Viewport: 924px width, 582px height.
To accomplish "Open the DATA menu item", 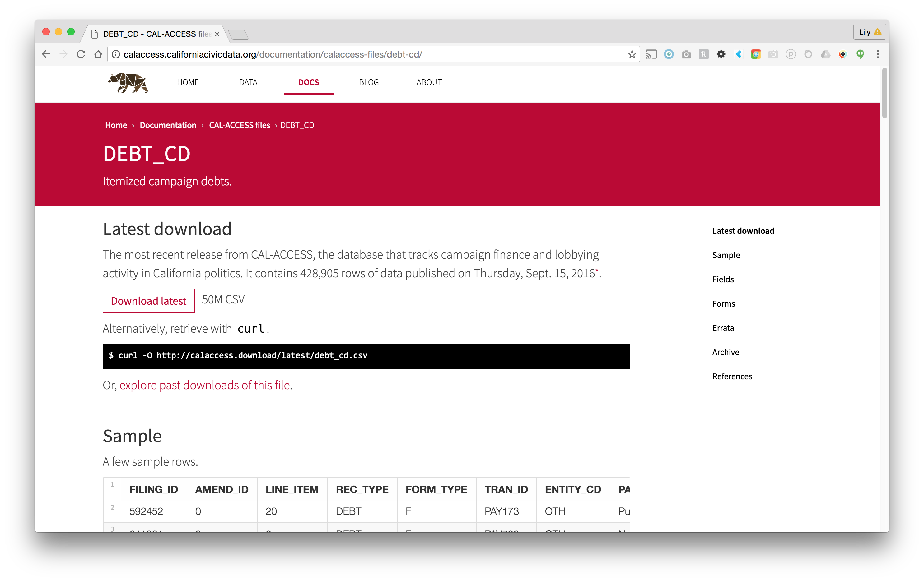I will pyautogui.click(x=248, y=82).
